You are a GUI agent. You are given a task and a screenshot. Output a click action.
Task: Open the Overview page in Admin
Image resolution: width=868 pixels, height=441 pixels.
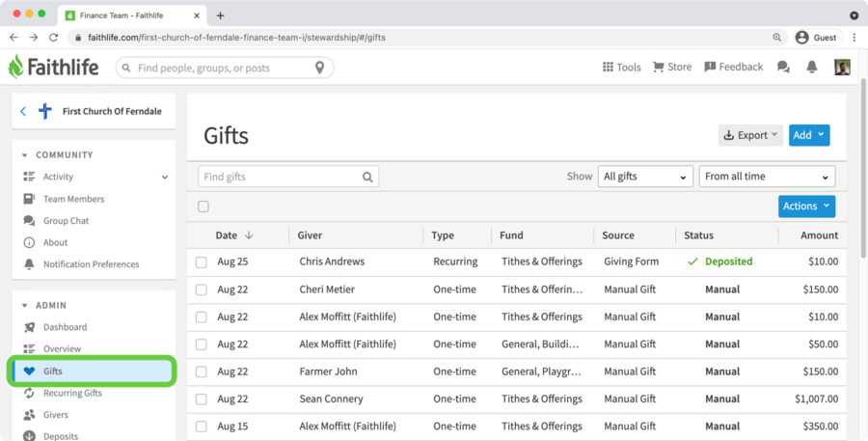(x=62, y=349)
